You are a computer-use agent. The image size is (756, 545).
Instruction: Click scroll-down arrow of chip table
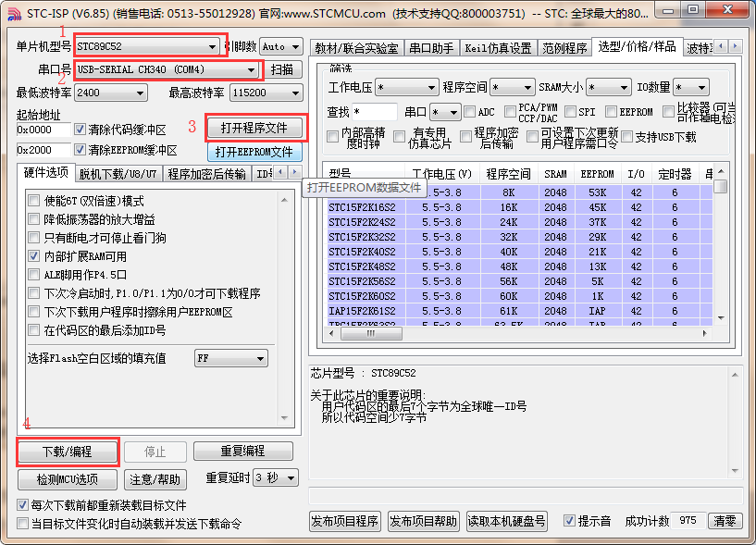coord(721,318)
